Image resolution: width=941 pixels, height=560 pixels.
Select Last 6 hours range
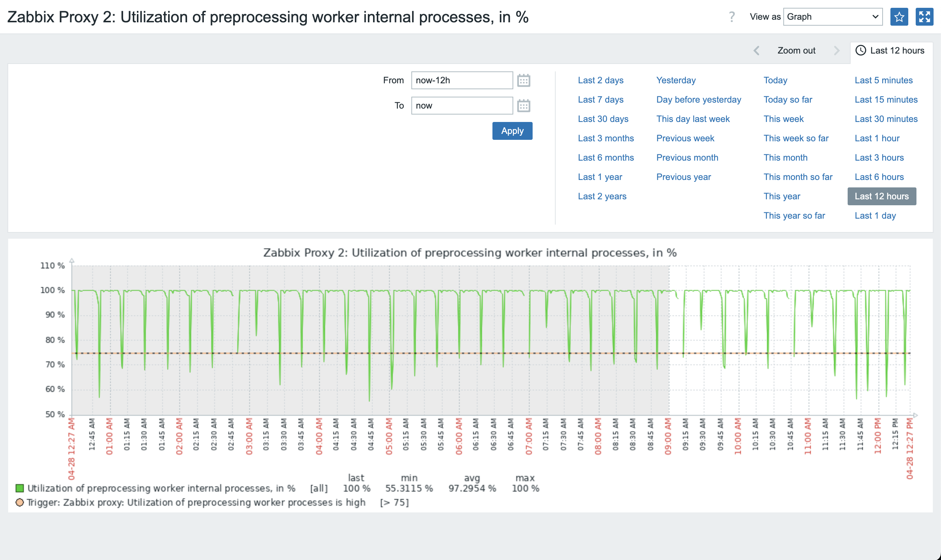point(879,177)
